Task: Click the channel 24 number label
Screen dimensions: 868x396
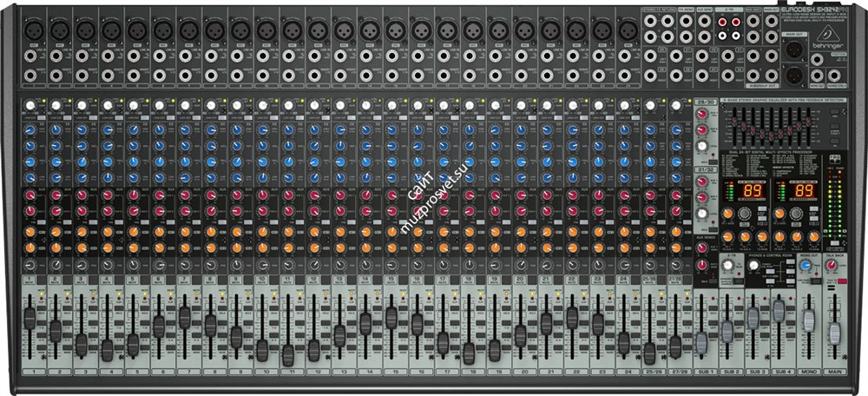Action: pyautogui.click(x=623, y=371)
